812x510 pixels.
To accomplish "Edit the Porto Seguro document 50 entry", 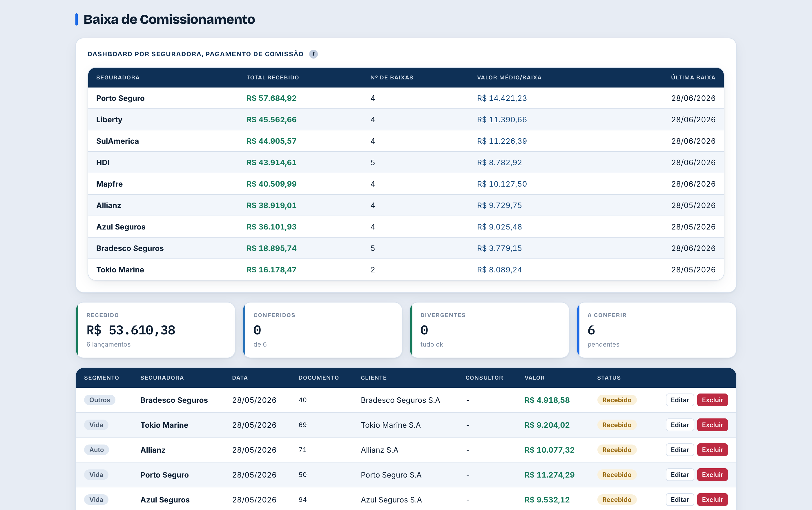I will pos(679,475).
